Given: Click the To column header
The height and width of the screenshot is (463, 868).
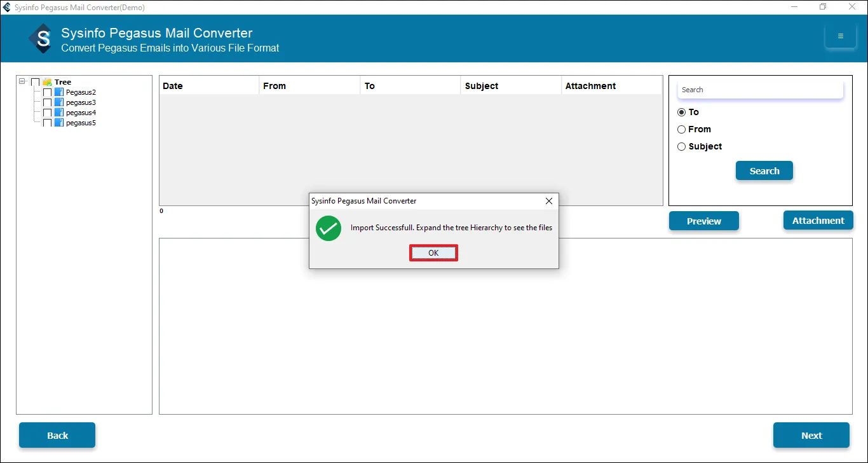Looking at the screenshot, I should point(410,86).
